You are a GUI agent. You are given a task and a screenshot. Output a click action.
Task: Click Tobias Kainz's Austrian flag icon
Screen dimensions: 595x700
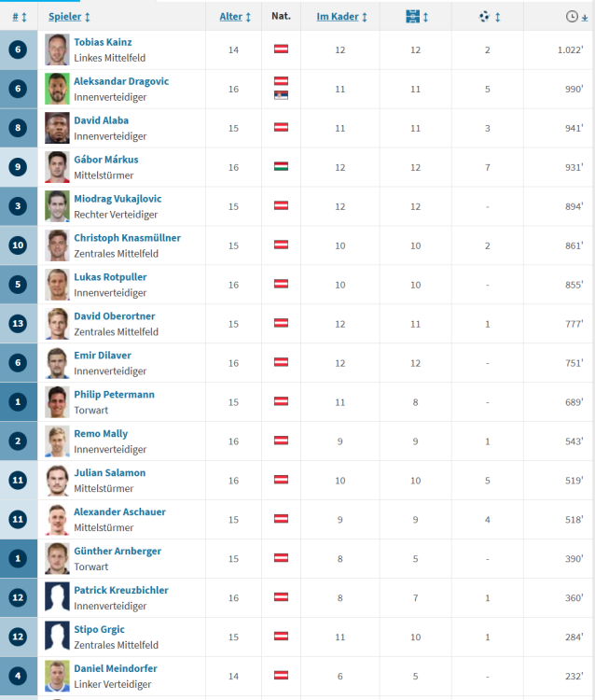[x=281, y=49]
